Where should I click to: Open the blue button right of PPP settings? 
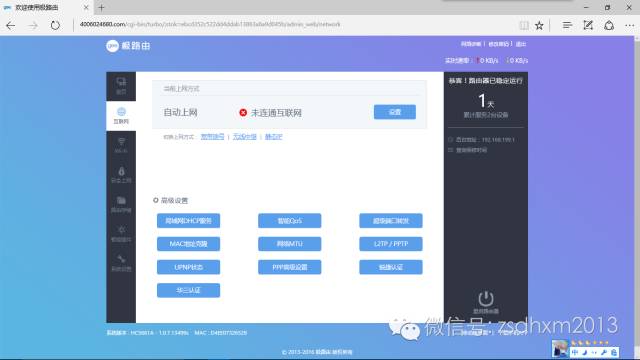click(391, 267)
